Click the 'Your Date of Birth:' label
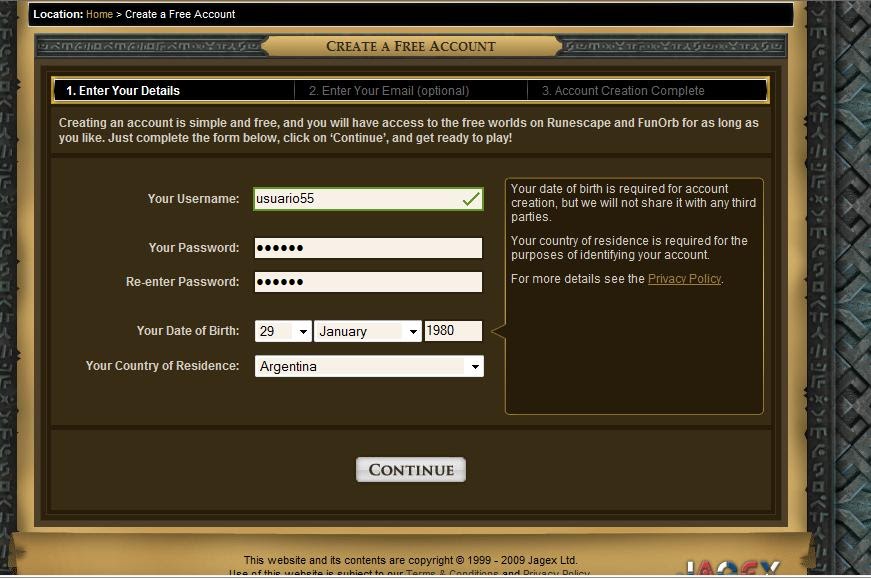Screen dimensions: 871x579 tap(188, 331)
